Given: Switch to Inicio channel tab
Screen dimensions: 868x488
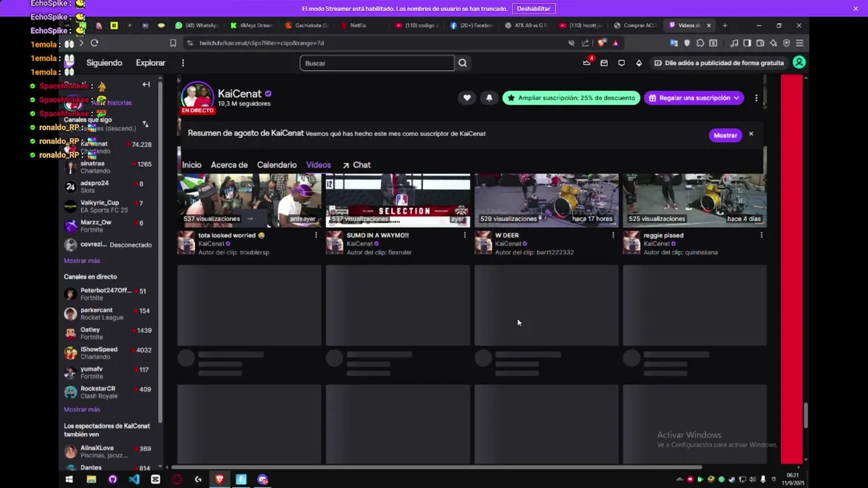Looking at the screenshot, I should [x=191, y=165].
